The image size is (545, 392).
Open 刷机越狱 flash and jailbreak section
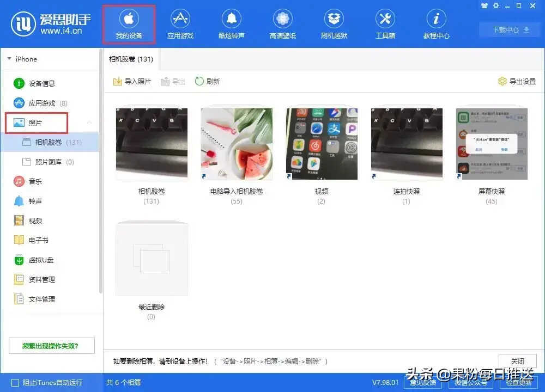click(x=334, y=24)
